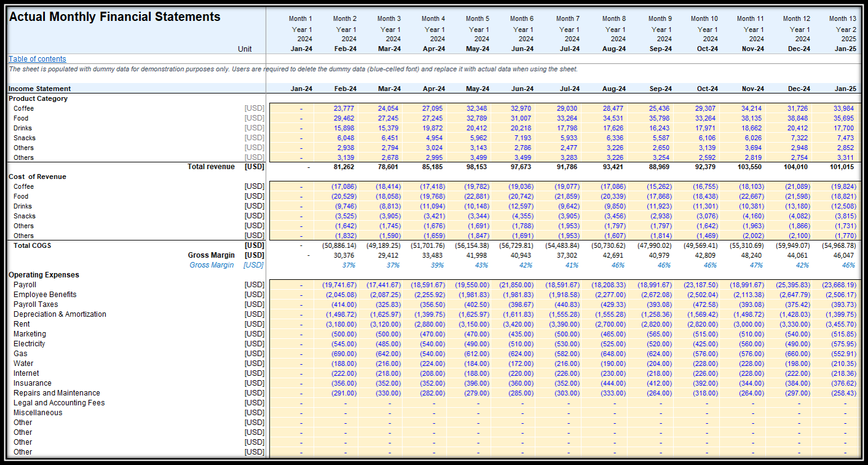Click the Food cost of revenue for Mar-24

pyautogui.click(x=388, y=196)
